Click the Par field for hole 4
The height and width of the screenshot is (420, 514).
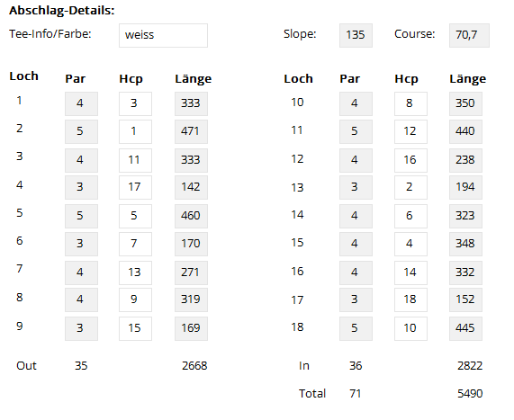(x=81, y=187)
